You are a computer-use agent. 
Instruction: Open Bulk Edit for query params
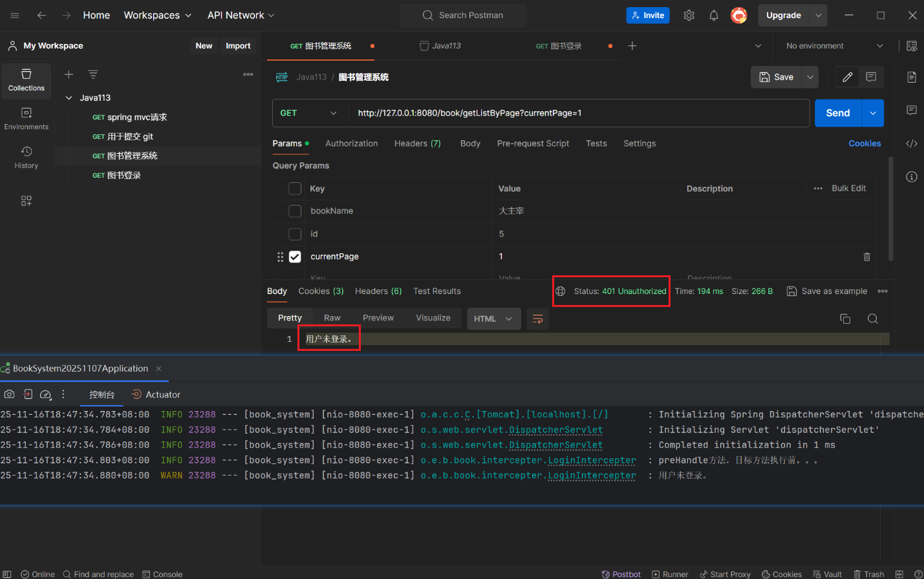pyautogui.click(x=848, y=188)
